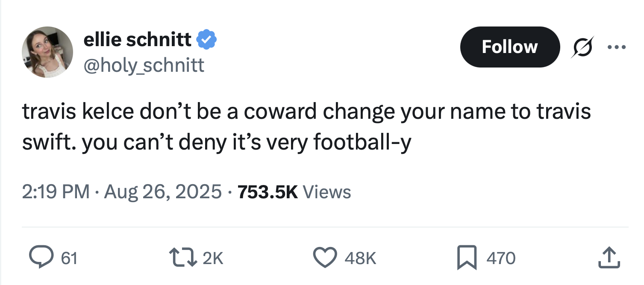Click the blue verified checkmark badge
Screen dimensions: 644x285
(x=206, y=40)
